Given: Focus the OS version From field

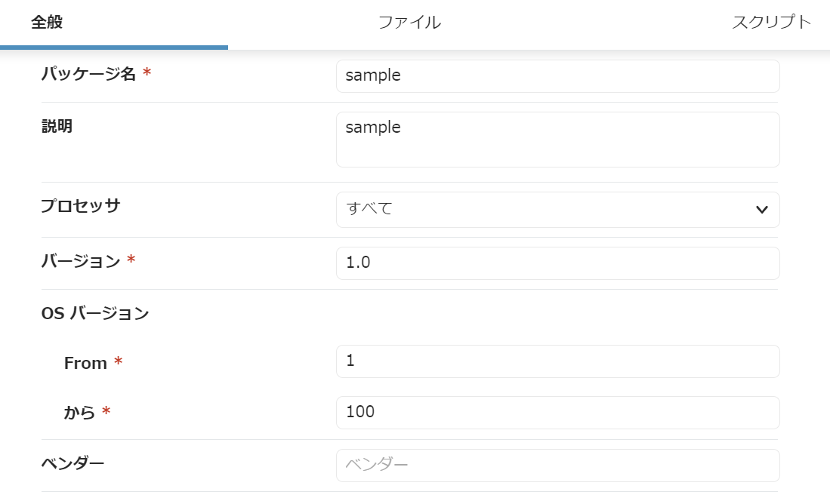Looking at the screenshot, I should pyautogui.click(x=557, y=361).
